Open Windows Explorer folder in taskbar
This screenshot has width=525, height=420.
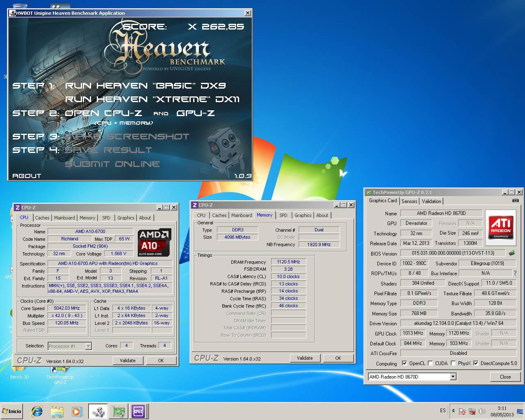pyautogui.click(x=57, y=411)
